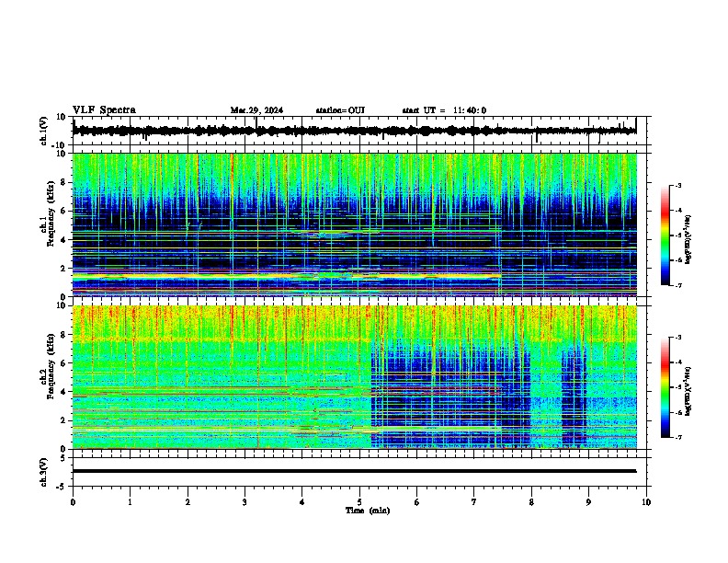728x563 pixels.
Task: Click the "ch.1(V)" waveform axis label
Action: pyautogui.click(x=43, y=131)
